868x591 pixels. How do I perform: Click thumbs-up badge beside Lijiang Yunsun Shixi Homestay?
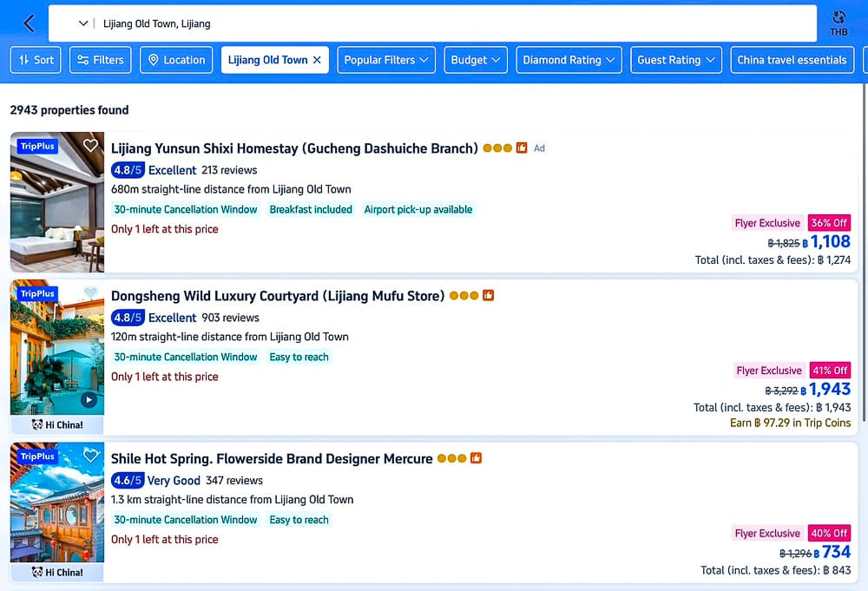[522, 148]
